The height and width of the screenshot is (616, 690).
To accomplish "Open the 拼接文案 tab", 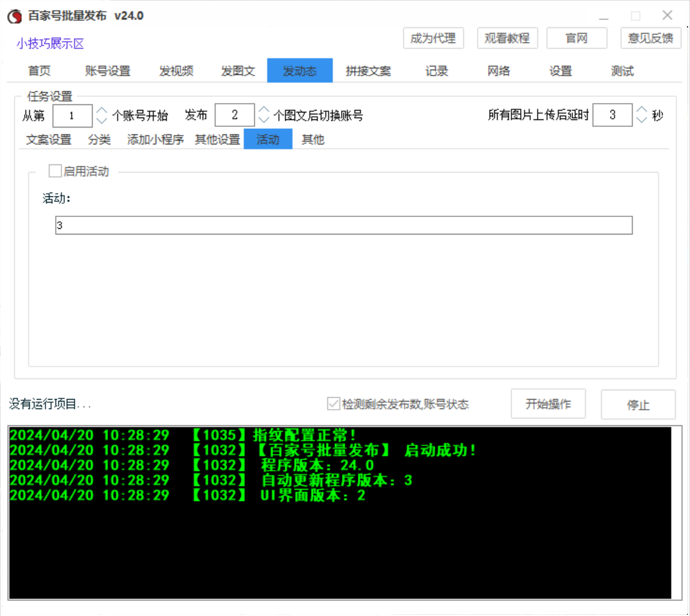I will click(x=368, y=71).
